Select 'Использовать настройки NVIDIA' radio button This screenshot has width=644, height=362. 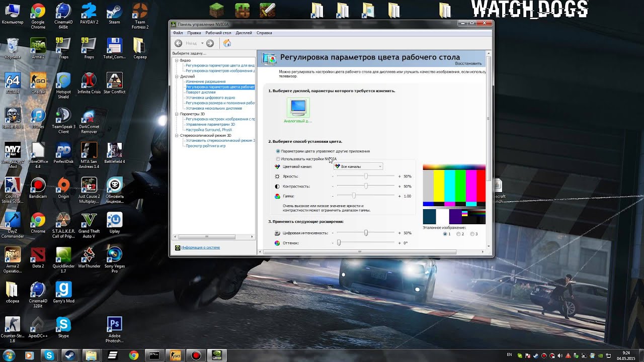pos(278,159)
